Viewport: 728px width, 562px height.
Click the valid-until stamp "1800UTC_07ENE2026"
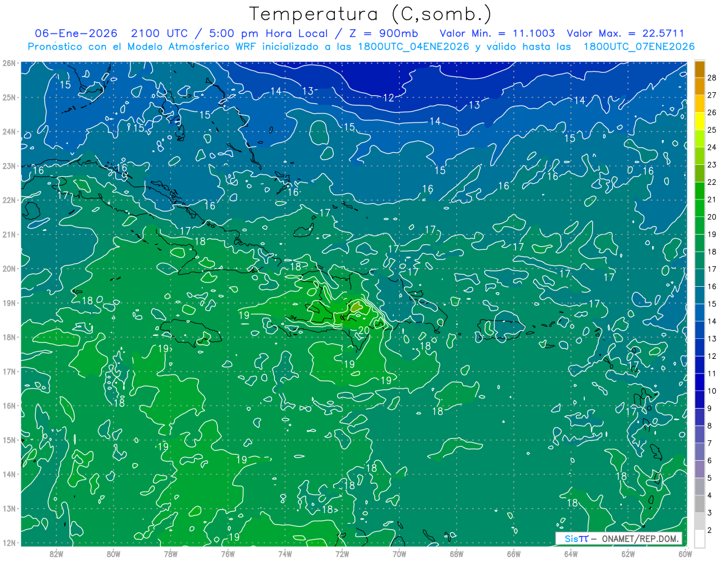coord(639,47)
